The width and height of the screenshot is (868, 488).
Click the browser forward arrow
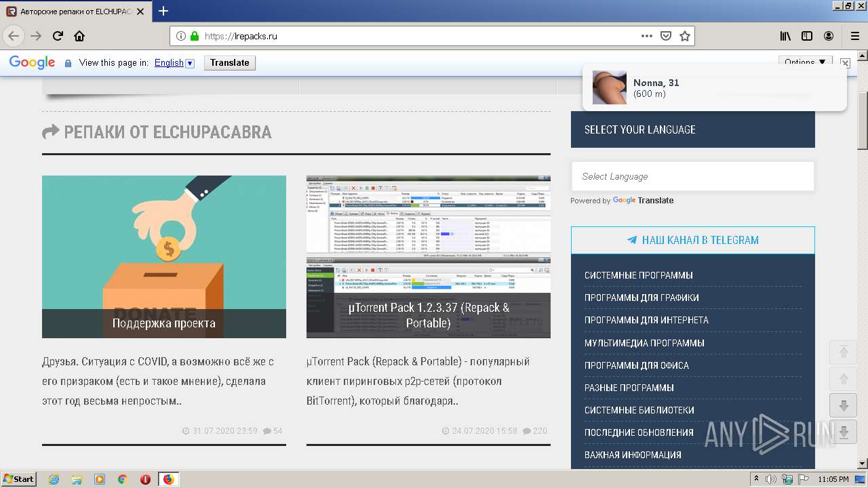point(36,36)
